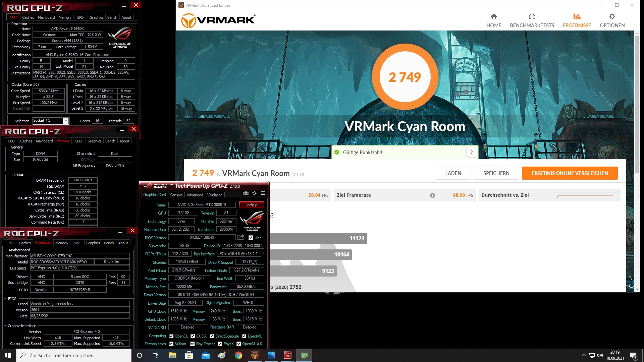Click ERGEBNIS ONLINE VERGLEICHEN button
This screenshot has height=362, width=644.
click(x=570, y=173)
